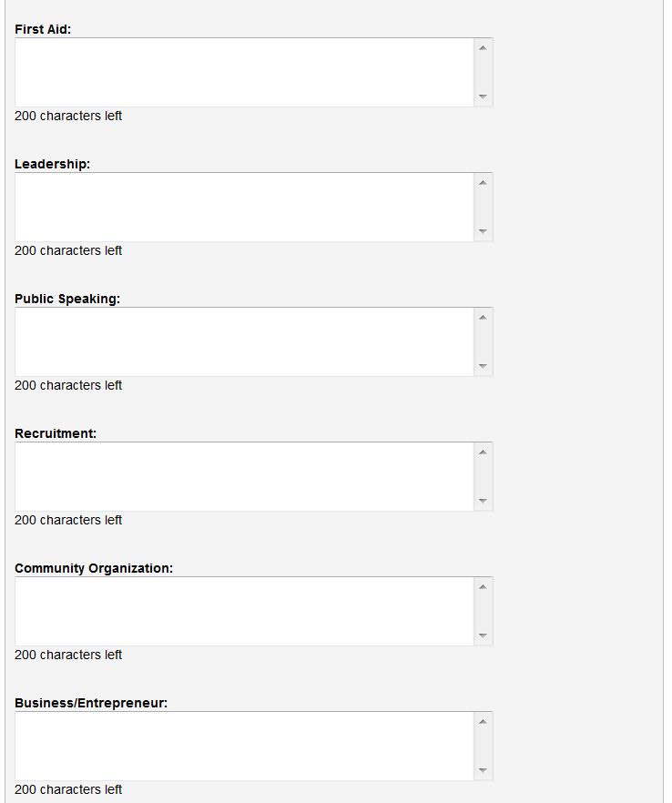
Task: Click Business/Entrepreneur scroll down arrow
Action: pyautogui.click(x=483, y=771)
